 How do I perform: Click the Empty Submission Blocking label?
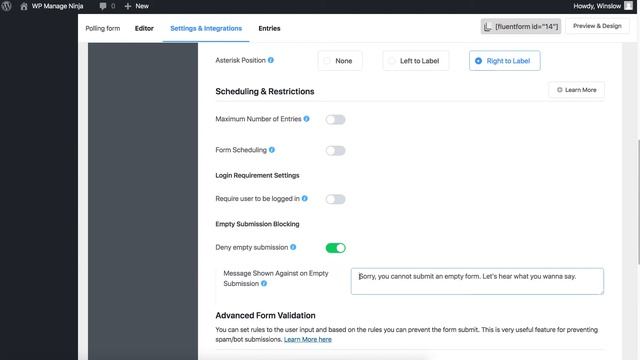(257, 224)
